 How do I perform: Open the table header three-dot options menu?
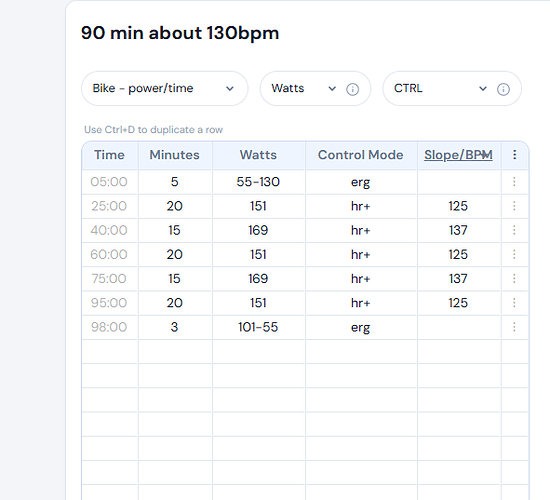515,155
